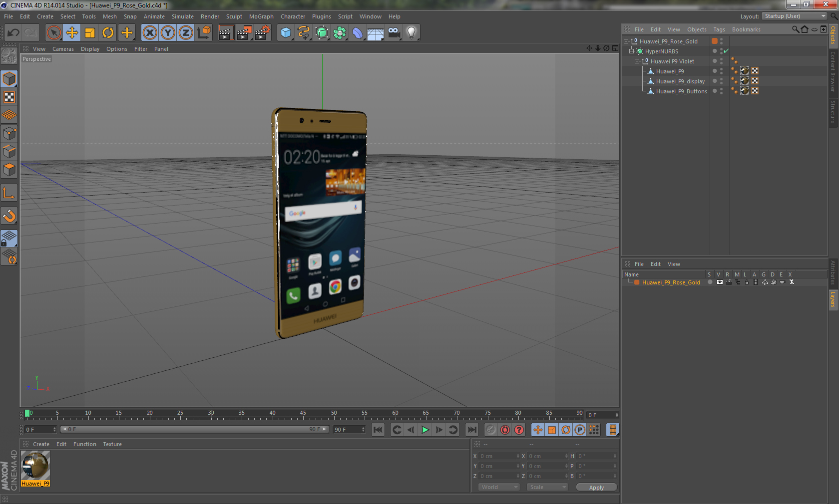Open the material manager Texture menu
Image resolution: width=839 pixels, height=504 pixels.
(112, 444)
